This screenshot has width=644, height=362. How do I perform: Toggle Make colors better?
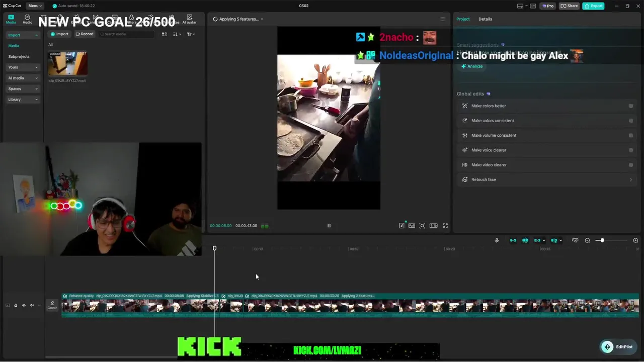pyautogui.click(x=631, y=106)
